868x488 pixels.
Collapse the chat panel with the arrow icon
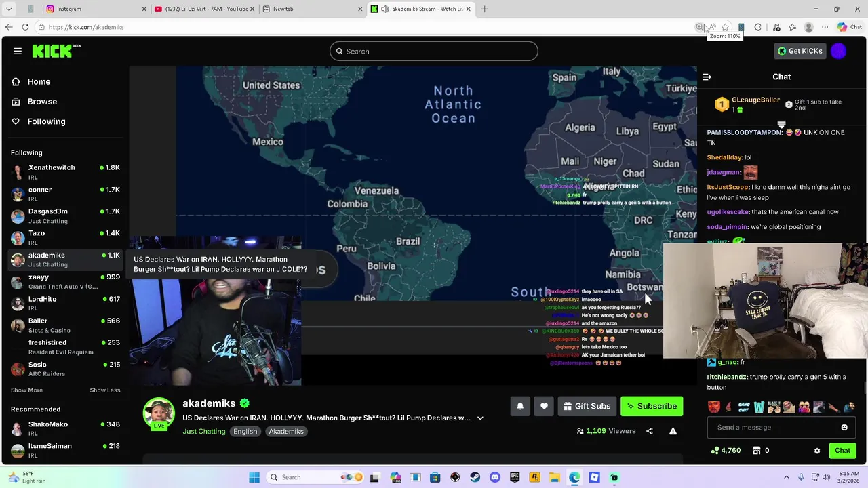pos(707,77)
